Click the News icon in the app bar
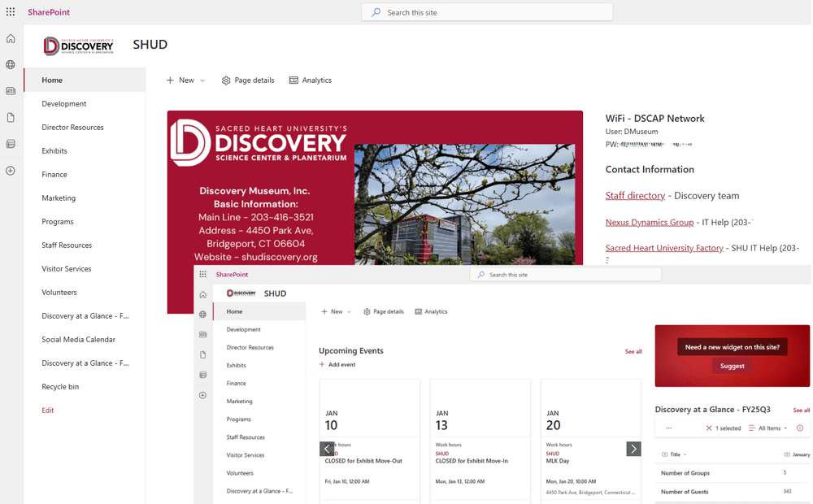The width and height of the screenshot is (813, 504). (10, 90)
